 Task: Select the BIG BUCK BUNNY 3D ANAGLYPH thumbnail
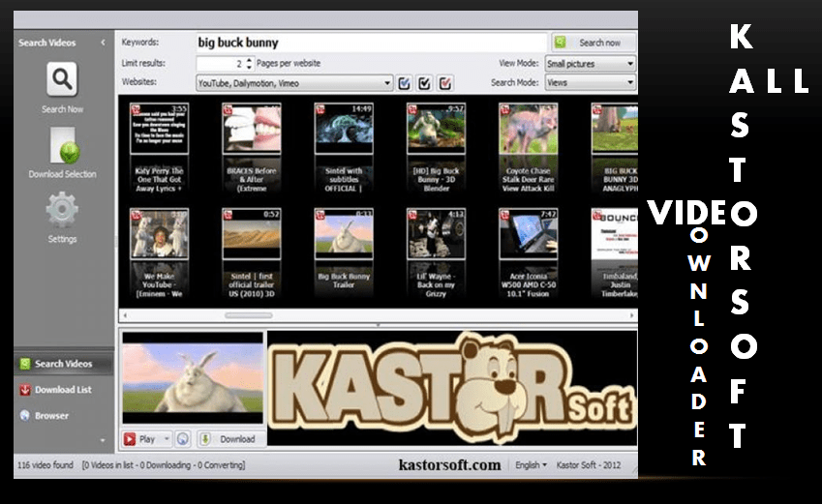615,129
